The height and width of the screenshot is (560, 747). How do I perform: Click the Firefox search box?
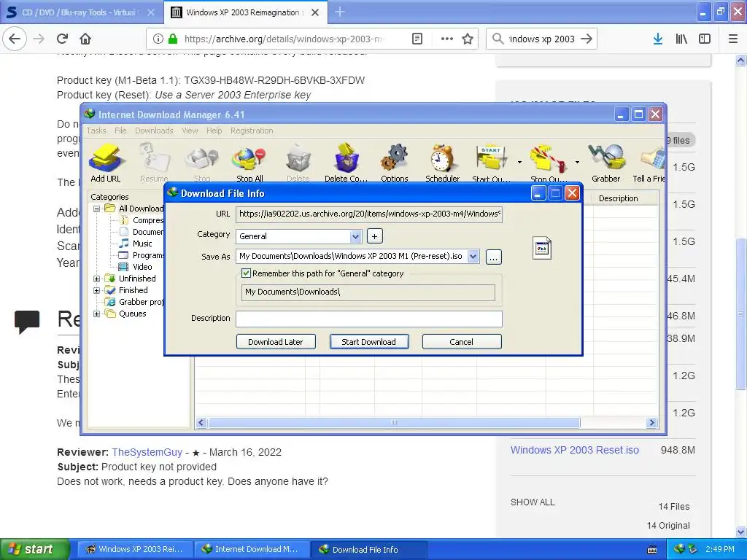coord(541,39)
